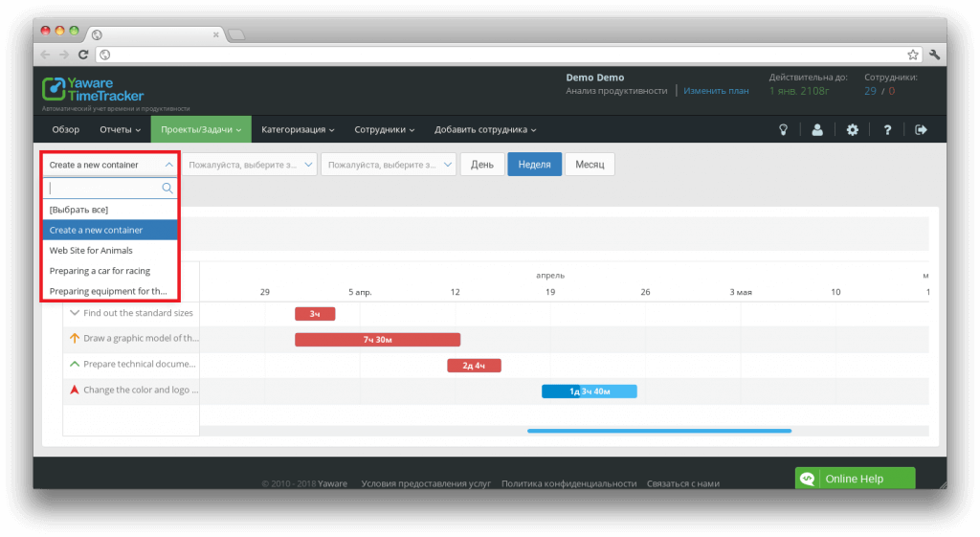Viewport: 980px width, 537px height.
Task: Open a new browser tab
Action: tap(236, 35)
